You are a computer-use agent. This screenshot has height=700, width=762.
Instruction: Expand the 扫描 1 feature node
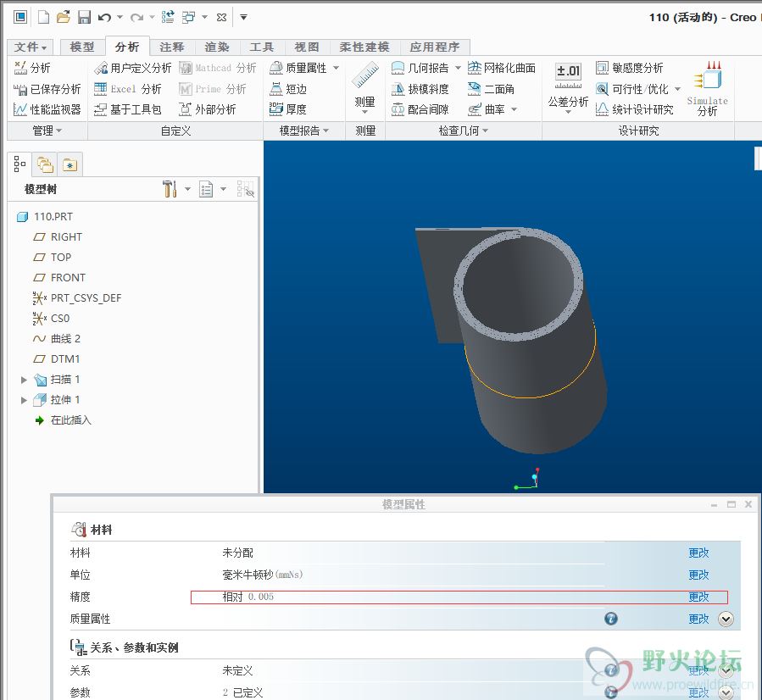24,380
